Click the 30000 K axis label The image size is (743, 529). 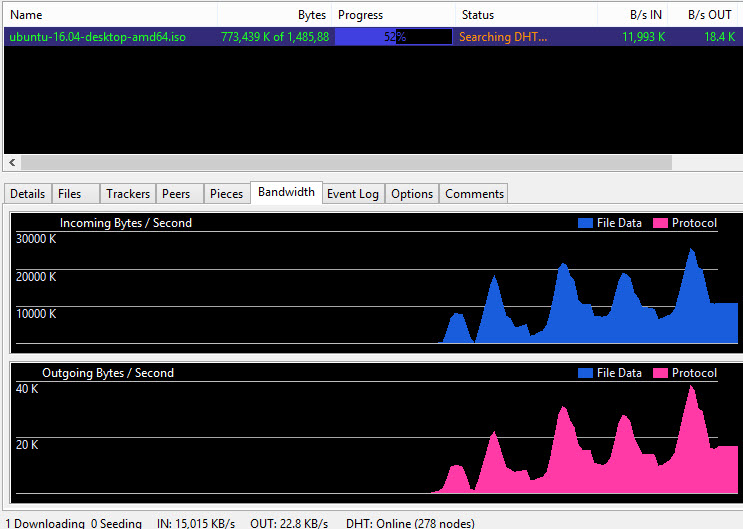click(36, 239)
